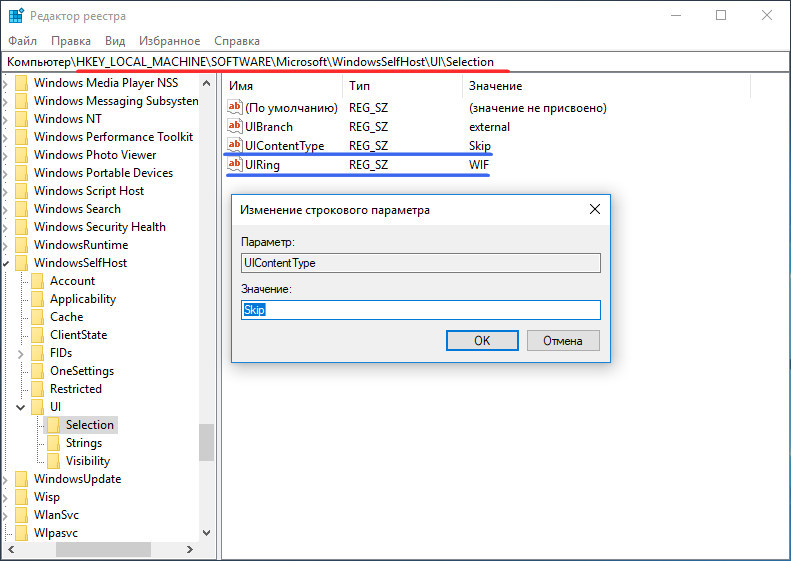
Task: Click the Applicability folder icon
Action: coord(37,299)
